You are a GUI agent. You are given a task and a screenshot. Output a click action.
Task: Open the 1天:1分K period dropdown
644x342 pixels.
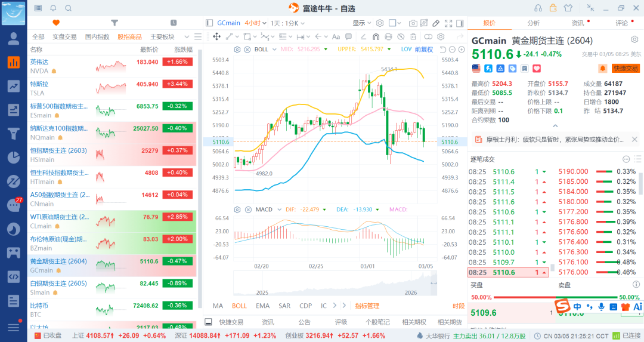pyautogui.click(x=287, y=23)
